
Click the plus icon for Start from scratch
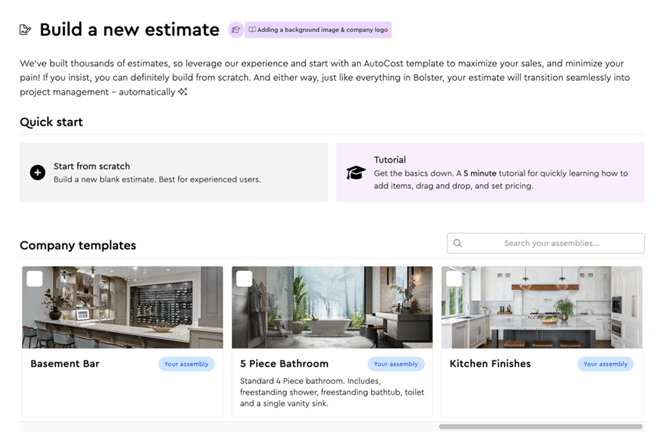pos(38,172)
